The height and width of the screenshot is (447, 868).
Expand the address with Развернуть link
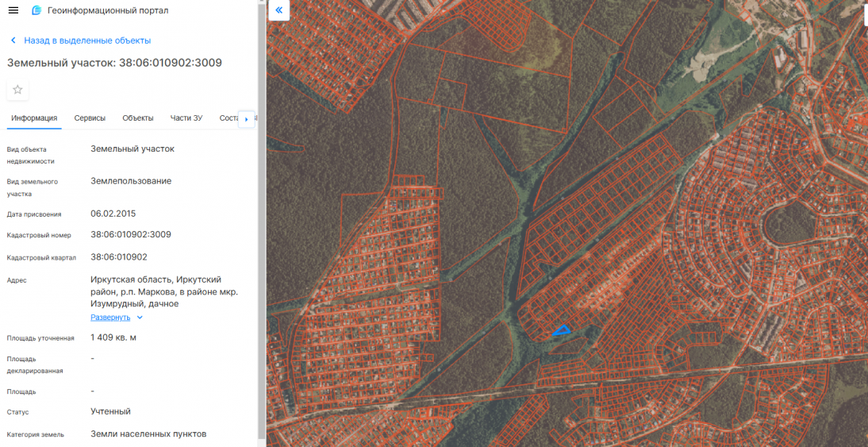tap(110, 318)
